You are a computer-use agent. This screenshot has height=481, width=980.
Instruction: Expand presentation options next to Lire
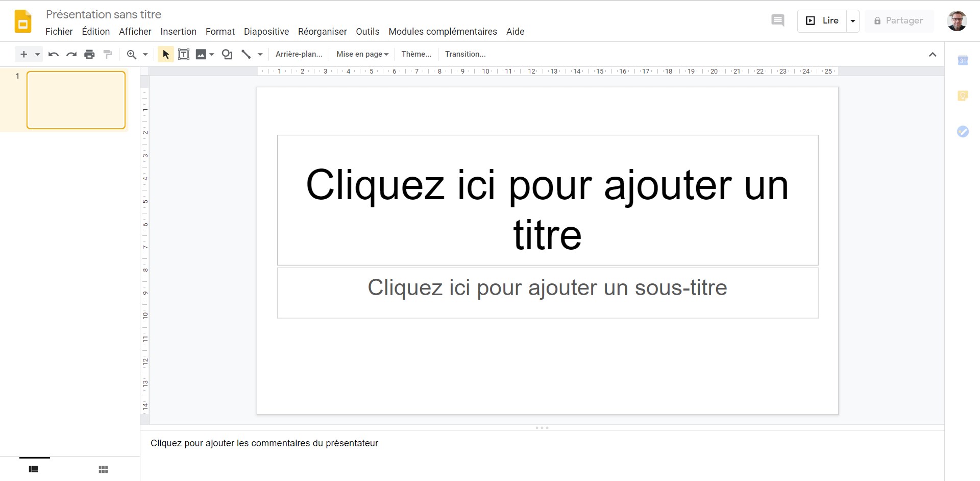853,21
